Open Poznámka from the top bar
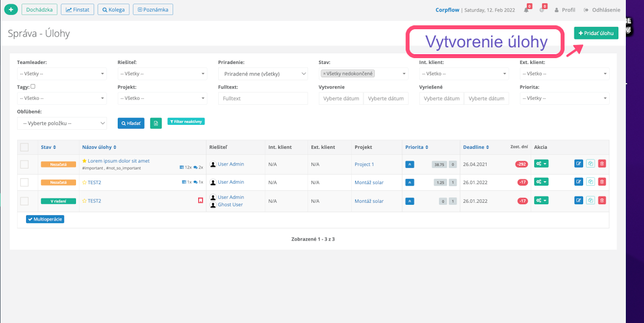This screenshot has width=644, height=323. click(x=153, y=9)
